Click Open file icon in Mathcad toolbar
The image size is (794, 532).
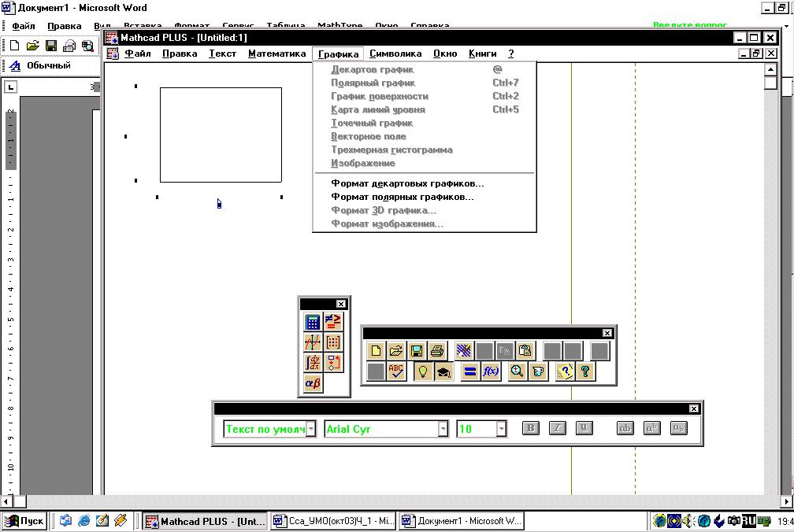pyautogui.click(x=396, y=350)
